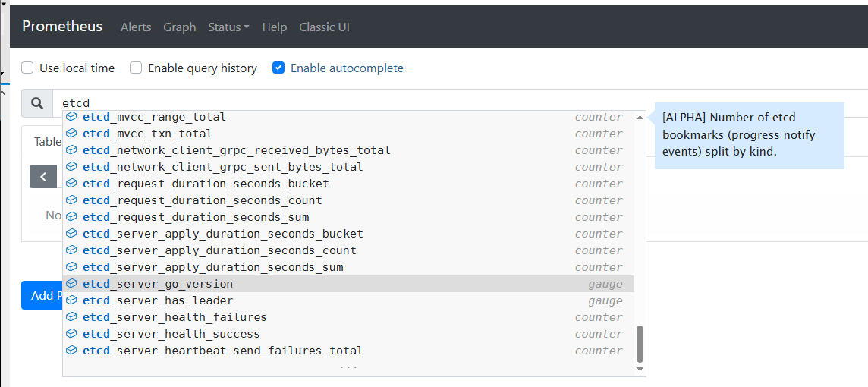Check the Enable query history option

click(x=136, y=68)
